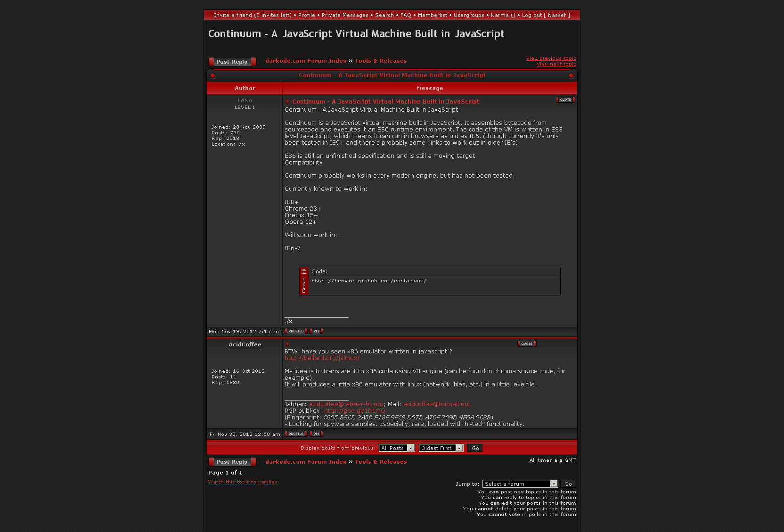Click the PM icon under LeNo's post
The image size is (784, 532).
(x=316, y=331)
